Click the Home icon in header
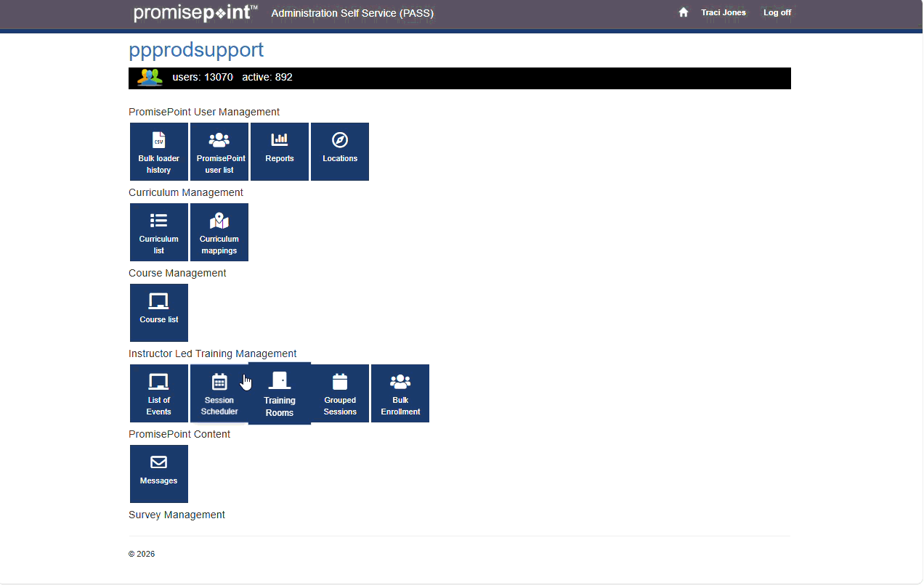924x585 pixels. (x=683, y=12)
